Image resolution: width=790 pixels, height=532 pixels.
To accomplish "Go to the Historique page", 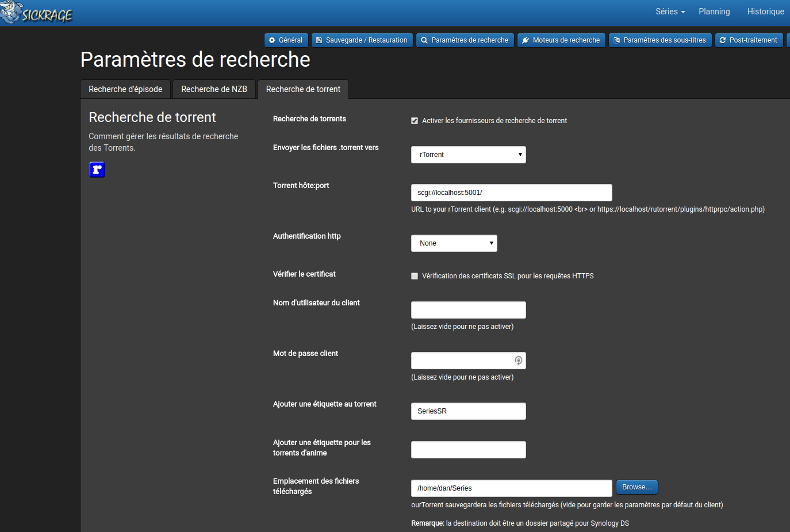I will tap(765, 12).
